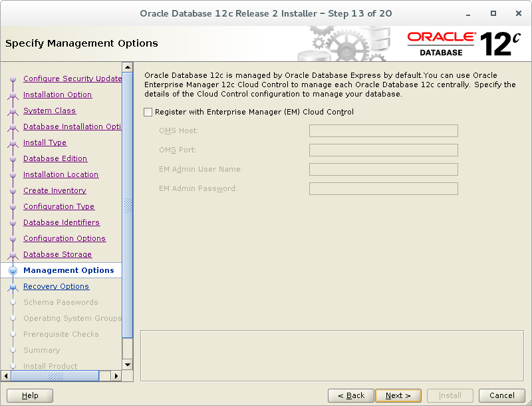Click Next to continue installation

[398, 395]
